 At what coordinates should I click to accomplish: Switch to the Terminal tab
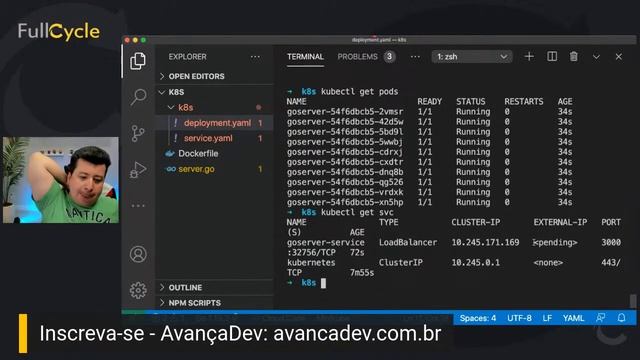pos(305,57)
